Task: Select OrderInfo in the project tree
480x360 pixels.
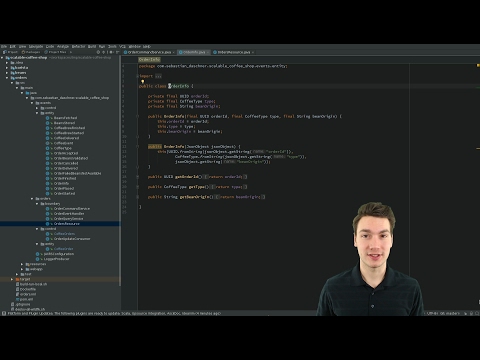Action: (x=61, y=183)
